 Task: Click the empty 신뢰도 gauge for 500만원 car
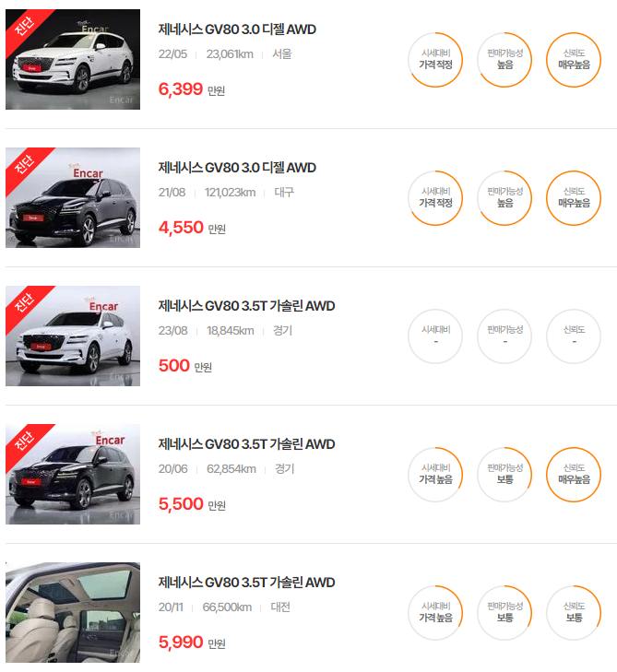click(574, 336)
